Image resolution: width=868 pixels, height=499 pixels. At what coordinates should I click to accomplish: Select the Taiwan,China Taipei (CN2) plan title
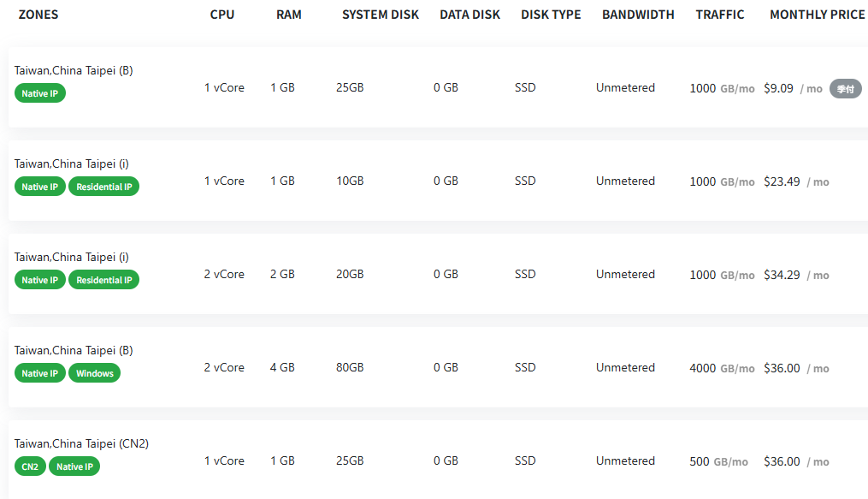point(81,443)
